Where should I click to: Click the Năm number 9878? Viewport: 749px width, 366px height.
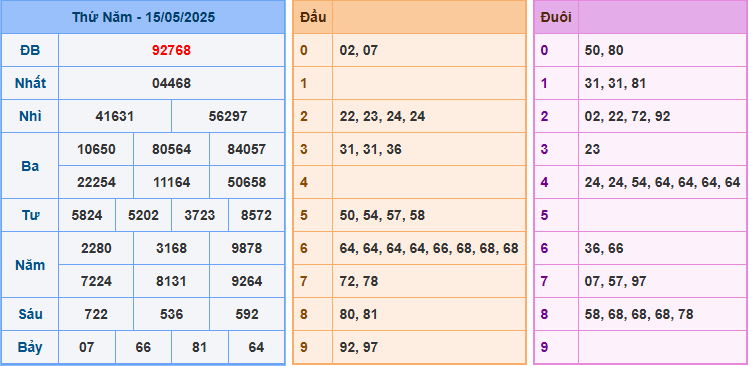[247, 248]
